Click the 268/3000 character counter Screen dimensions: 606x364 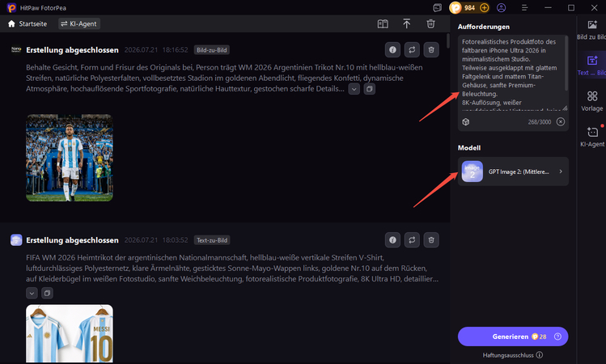pyautogui.click(x=540, y=122)
